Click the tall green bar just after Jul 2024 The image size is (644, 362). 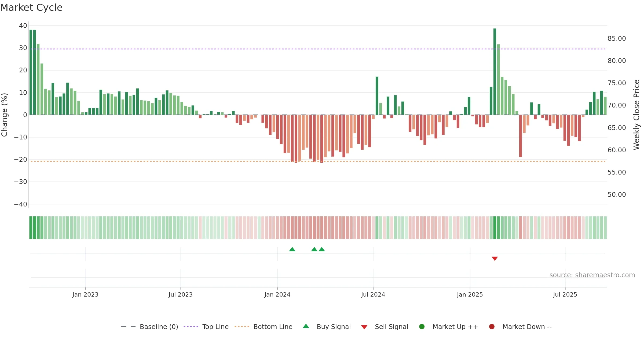pos(377,96)
